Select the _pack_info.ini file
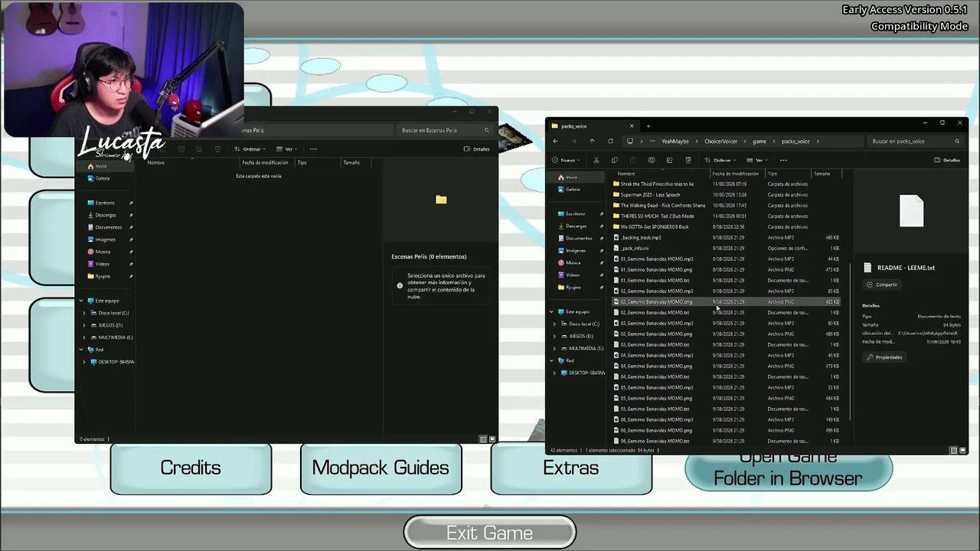Viewport: 980px width, 551px height. tap(727, 248)
